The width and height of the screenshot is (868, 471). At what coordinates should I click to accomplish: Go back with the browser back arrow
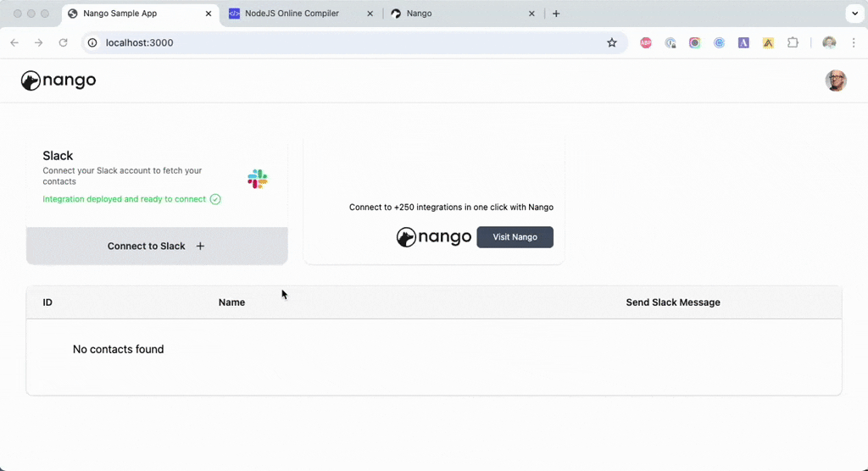[14, 42]
